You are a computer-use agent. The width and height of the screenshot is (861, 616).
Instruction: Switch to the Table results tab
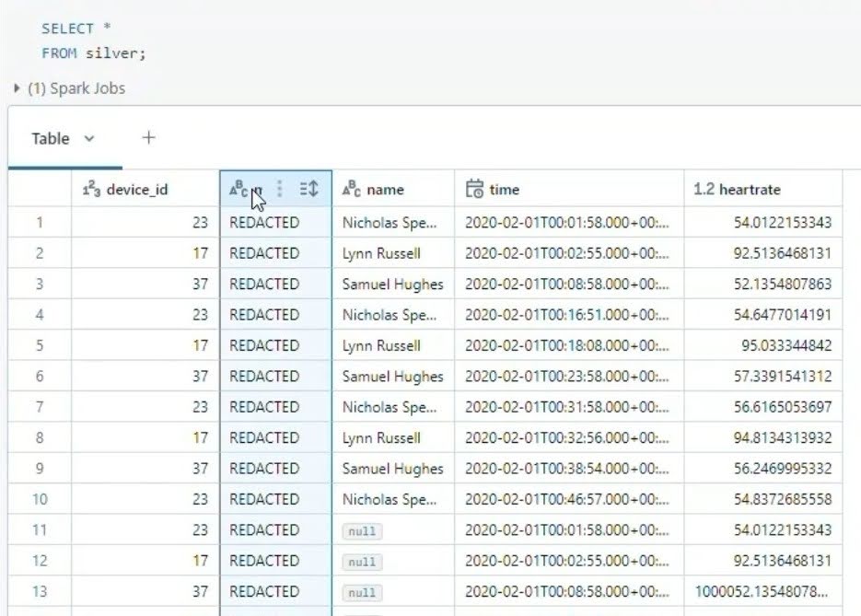click(51, 139)
